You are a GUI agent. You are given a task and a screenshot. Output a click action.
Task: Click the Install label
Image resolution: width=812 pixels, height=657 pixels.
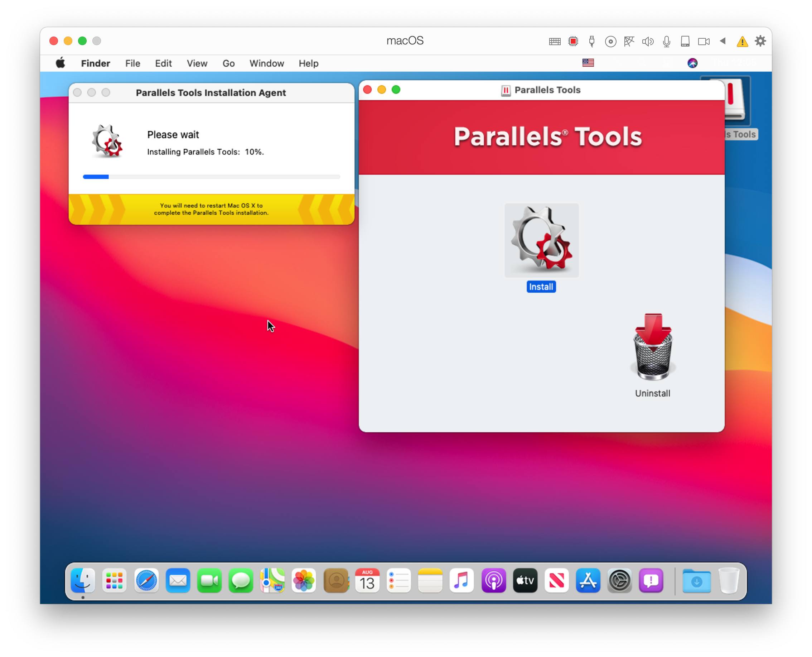coord(541,287)
